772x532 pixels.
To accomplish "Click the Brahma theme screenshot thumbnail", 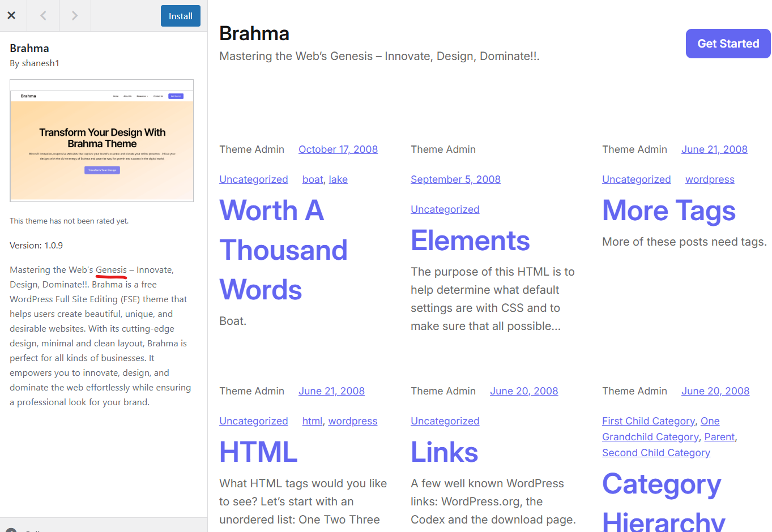I will (102, 140).
